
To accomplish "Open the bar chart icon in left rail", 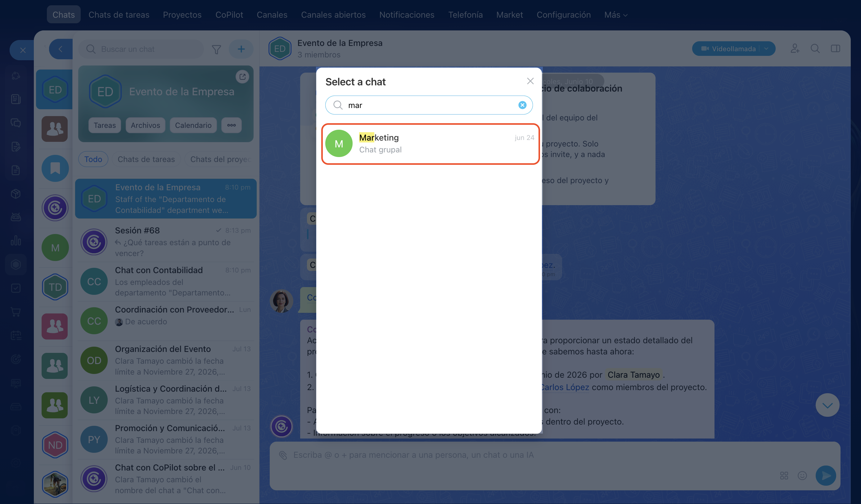I will click(16, 241).
